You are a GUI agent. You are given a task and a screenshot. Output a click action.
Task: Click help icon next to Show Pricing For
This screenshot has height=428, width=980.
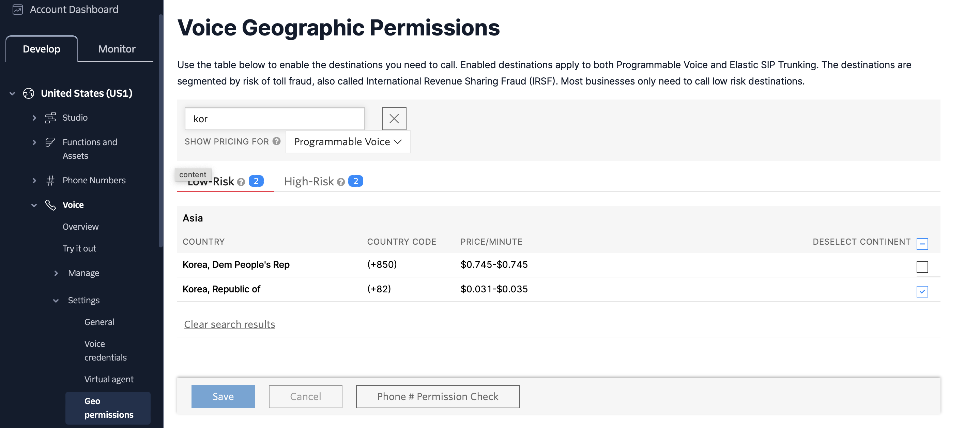coord(277,141)
